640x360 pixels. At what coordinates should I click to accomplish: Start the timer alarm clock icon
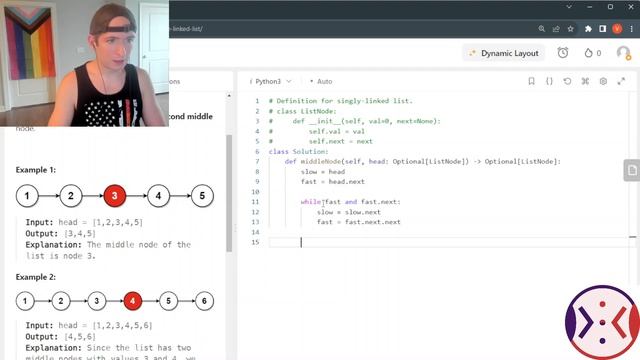[x=563, y=53]
